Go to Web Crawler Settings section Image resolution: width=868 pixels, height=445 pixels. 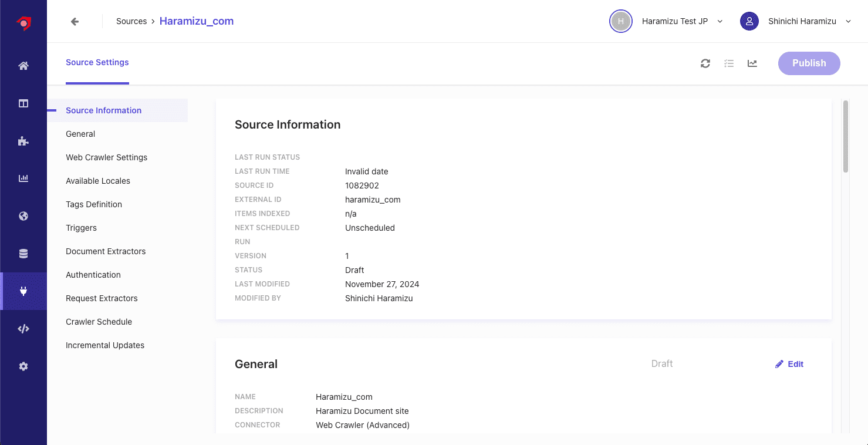coord(107,157)
